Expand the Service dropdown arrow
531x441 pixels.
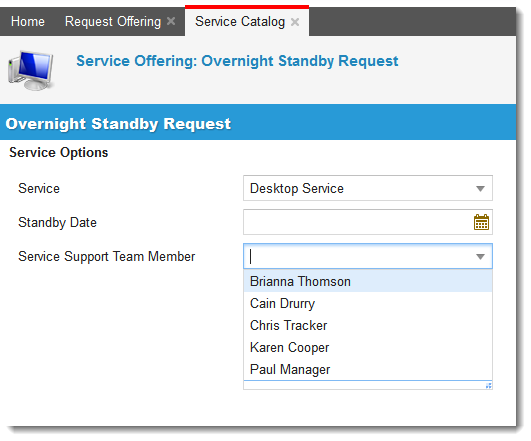tap(480, 189)
